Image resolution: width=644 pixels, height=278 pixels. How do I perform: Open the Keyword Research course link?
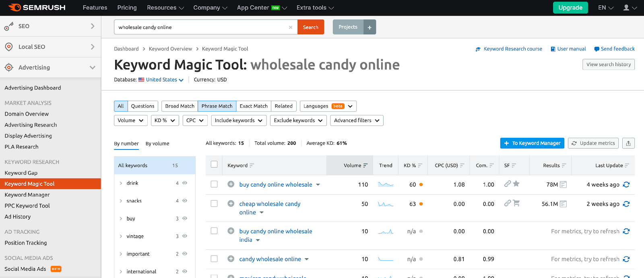pyautogui.click(x=509, y=49)
